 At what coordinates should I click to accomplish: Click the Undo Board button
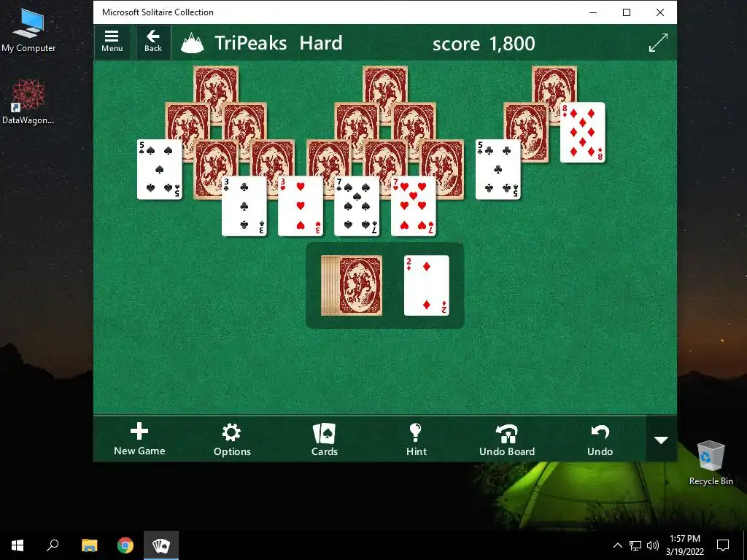tap(507, 439)
